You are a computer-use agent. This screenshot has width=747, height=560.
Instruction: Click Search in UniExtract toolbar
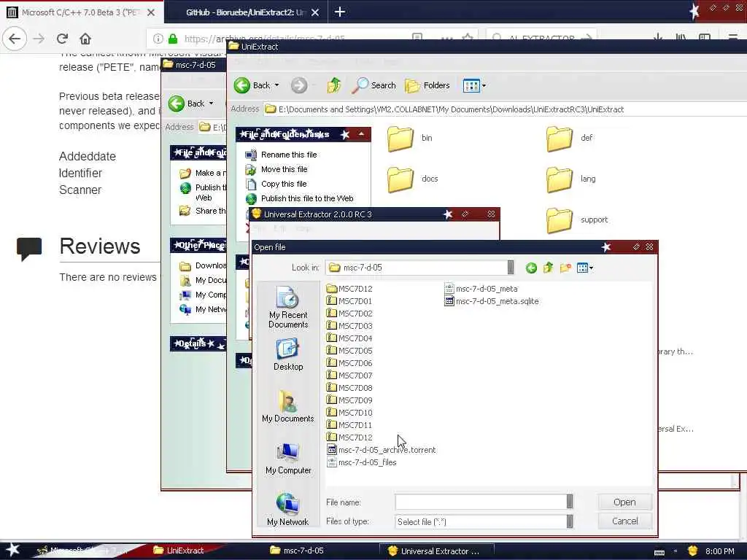[374, 85]
